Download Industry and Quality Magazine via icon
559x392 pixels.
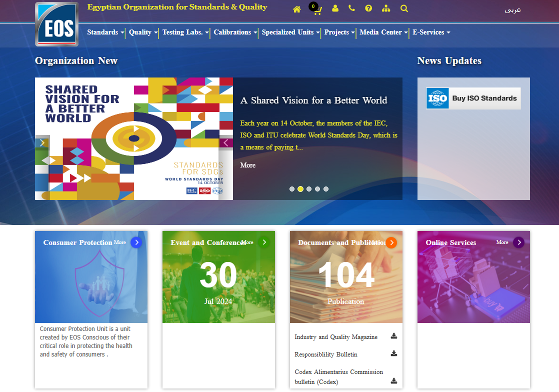394,336
